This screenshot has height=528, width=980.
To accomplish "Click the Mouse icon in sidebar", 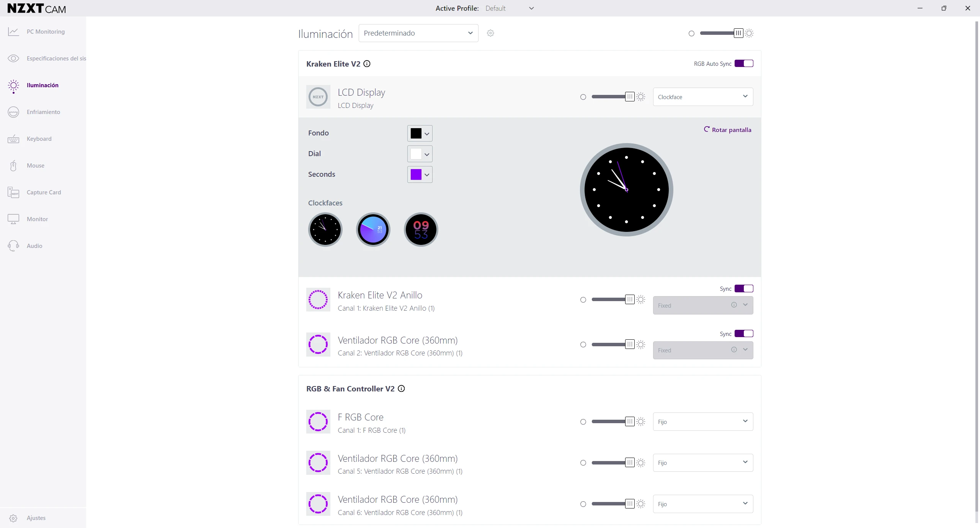I will [x=13, y=166].
